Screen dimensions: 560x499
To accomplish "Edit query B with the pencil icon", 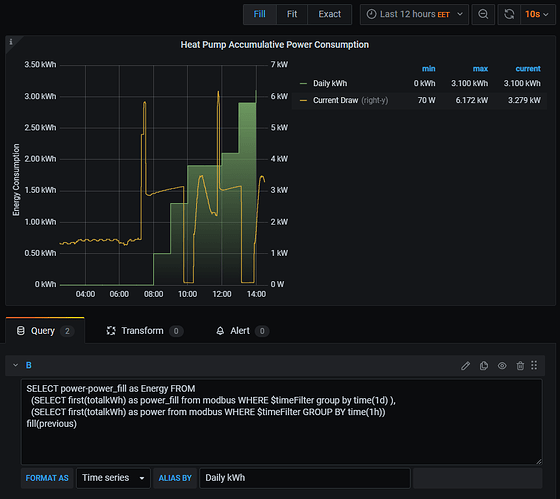I will (x=465, y=365).
